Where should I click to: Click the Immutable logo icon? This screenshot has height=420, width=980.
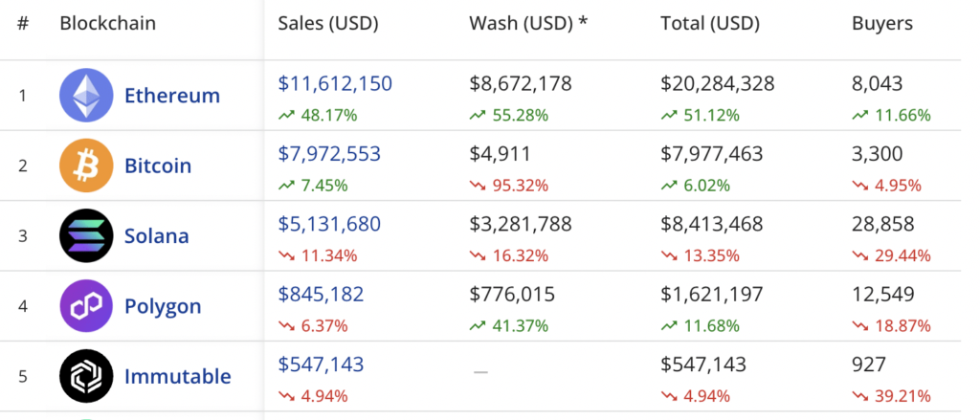point(87,376)
